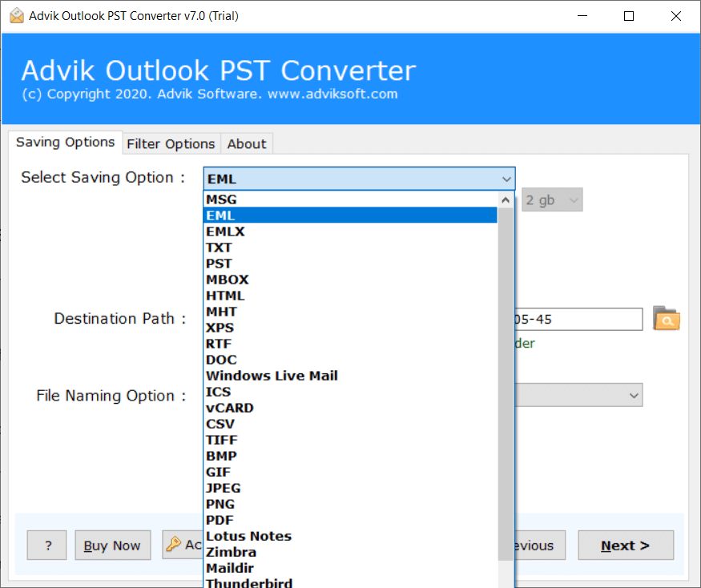
Task: Close the Advik PST Converter window
Action: point(676,16)
